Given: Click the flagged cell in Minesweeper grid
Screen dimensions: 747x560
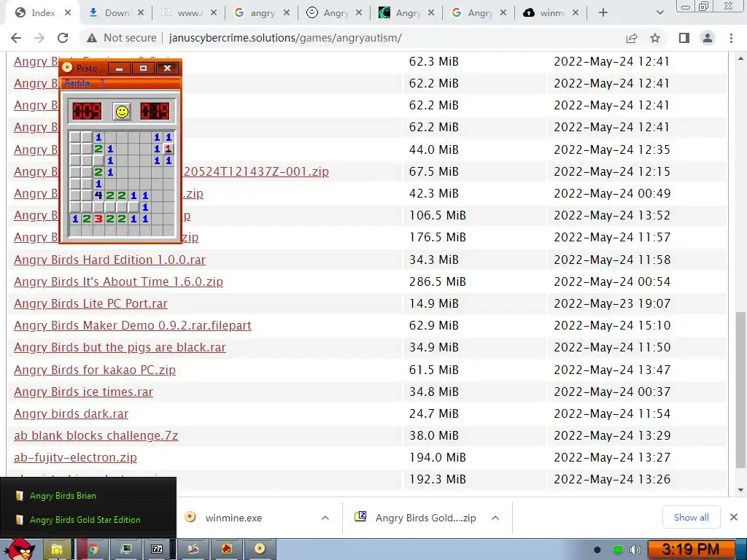Looking at the screenshot, I should click(169, 149).
